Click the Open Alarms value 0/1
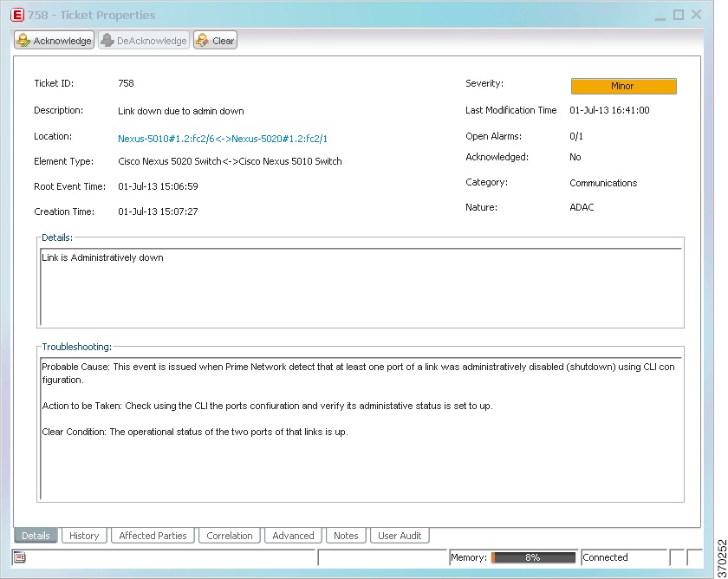This screenshot has height=579, width=728. click(x=576, y=136)
